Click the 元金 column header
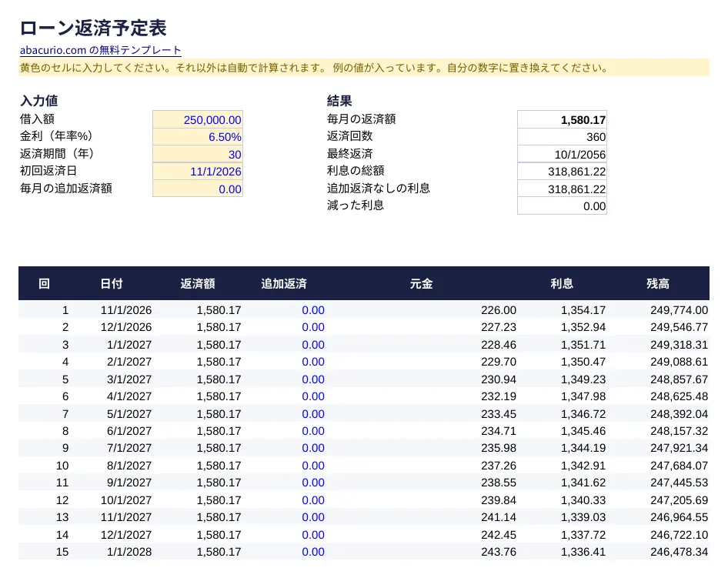The image size is (728, 578). 422,284
